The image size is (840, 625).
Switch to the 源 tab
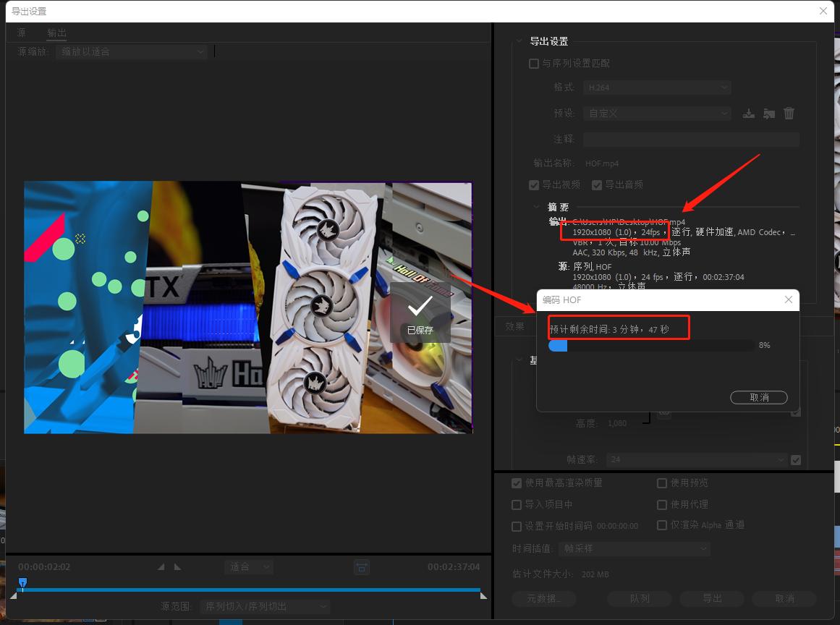[x=22, y=33]
